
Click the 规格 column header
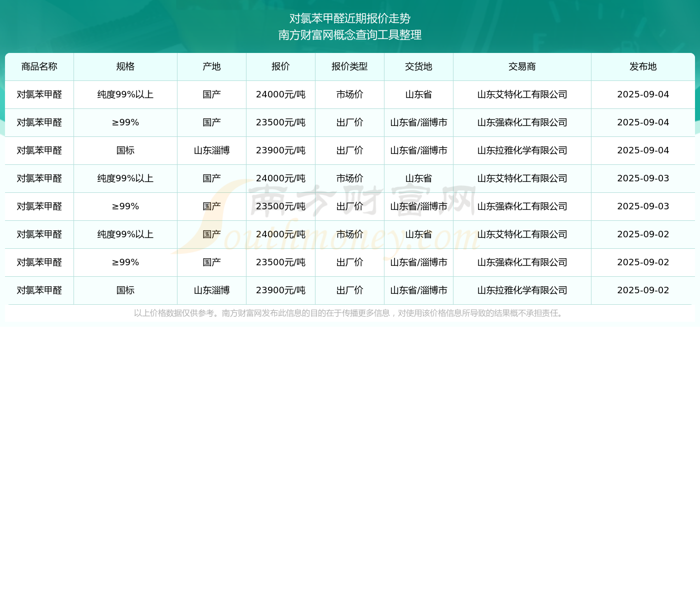[125, 66]
